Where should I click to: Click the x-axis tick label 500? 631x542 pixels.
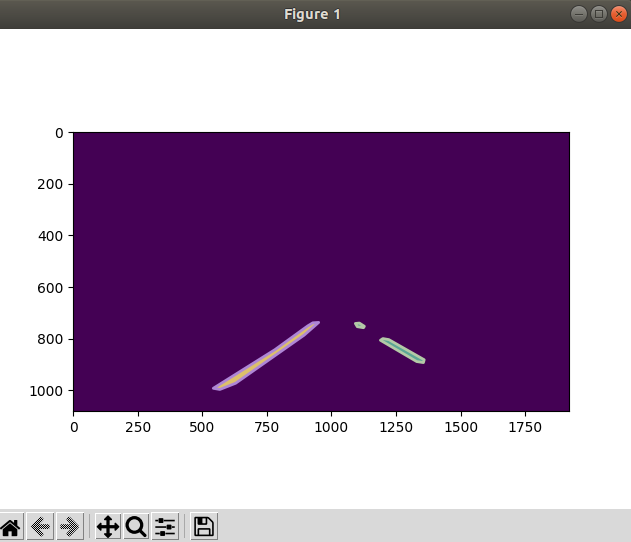202,427
